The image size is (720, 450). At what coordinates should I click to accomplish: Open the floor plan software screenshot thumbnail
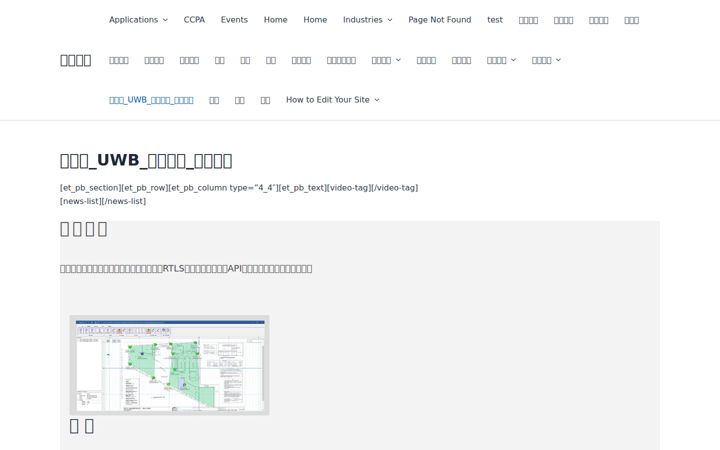pyautogui.click(x=169, y=365)
